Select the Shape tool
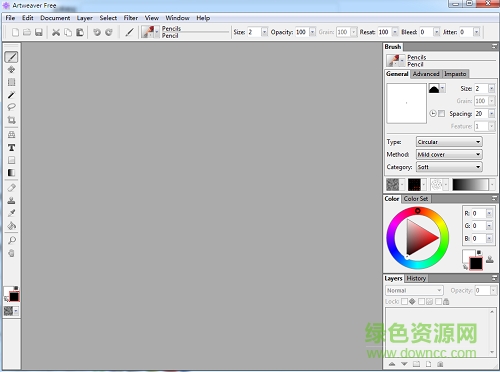Screen dimensions: 500x372 click(x=11, y=160)
